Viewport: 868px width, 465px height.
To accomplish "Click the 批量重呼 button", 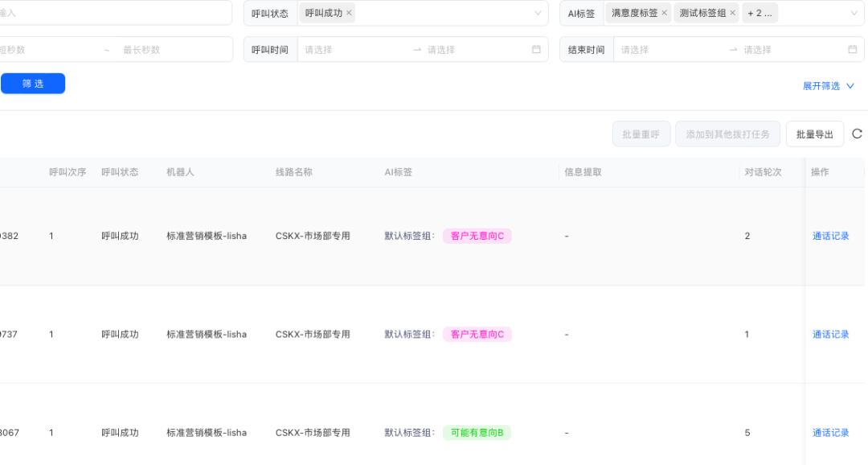I will (641, 134).
